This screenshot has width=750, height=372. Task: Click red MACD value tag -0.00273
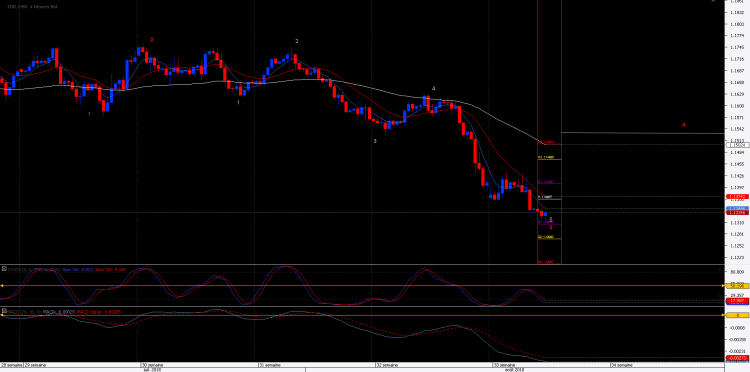point(737,358)
